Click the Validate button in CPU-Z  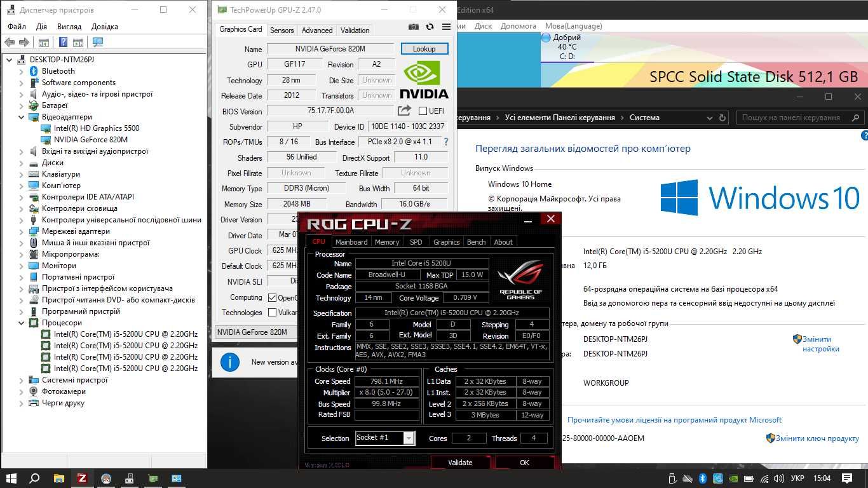click(x=460, y=462)
